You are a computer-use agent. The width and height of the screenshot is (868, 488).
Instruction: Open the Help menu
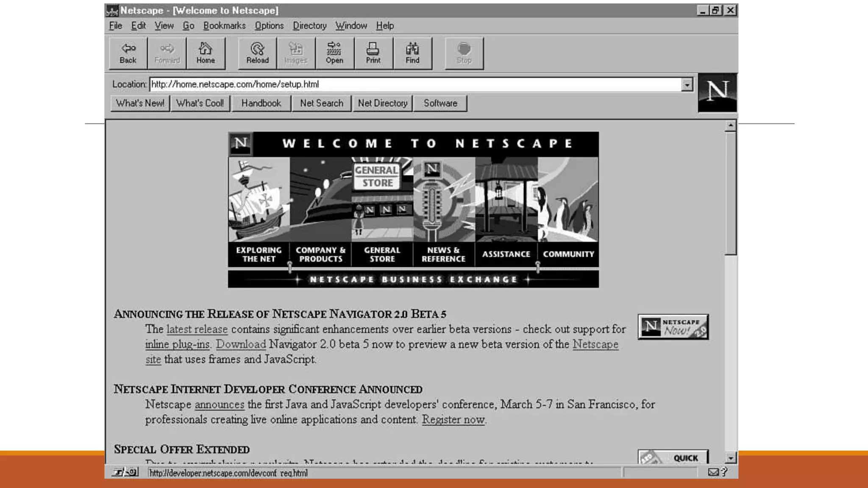click(385, 26)
